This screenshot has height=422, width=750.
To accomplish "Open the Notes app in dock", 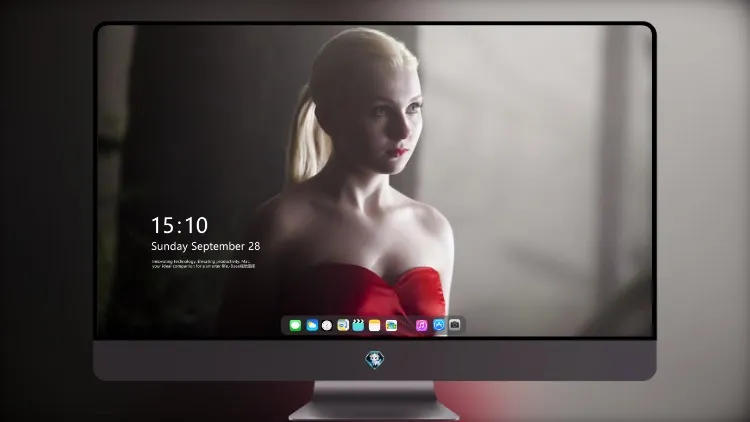I will pos(375,325).
